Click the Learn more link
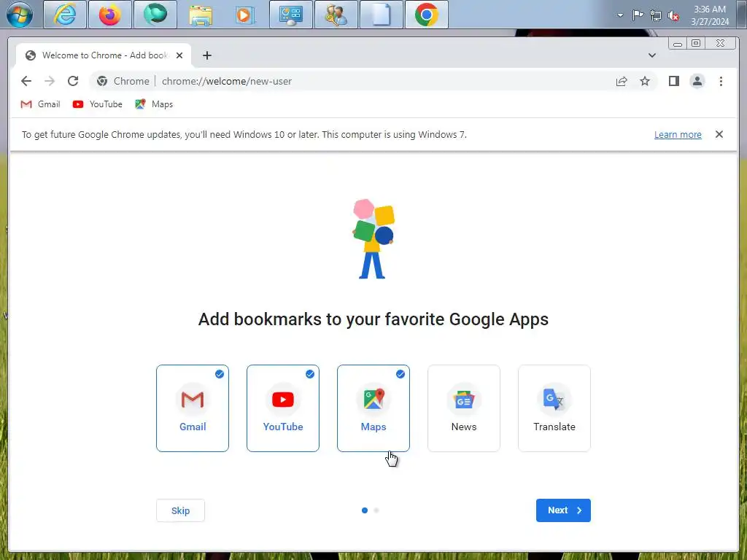 pyautogui.click(x=678, y=135)
